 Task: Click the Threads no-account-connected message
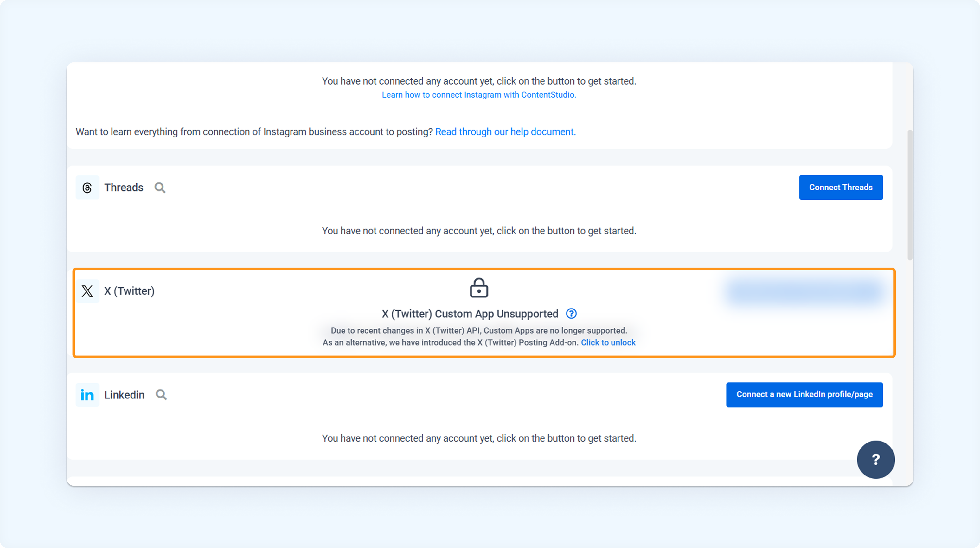coord(479,231)
